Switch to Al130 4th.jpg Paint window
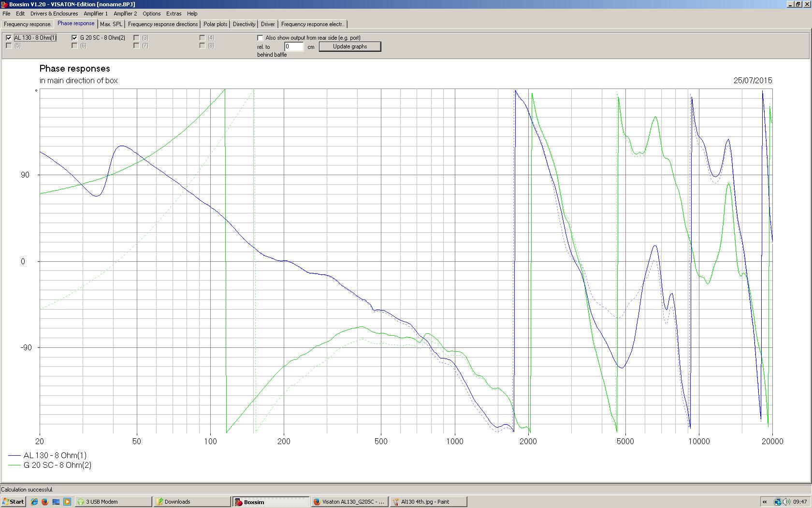This screenshot has height=508, width=812. point(428,502)
